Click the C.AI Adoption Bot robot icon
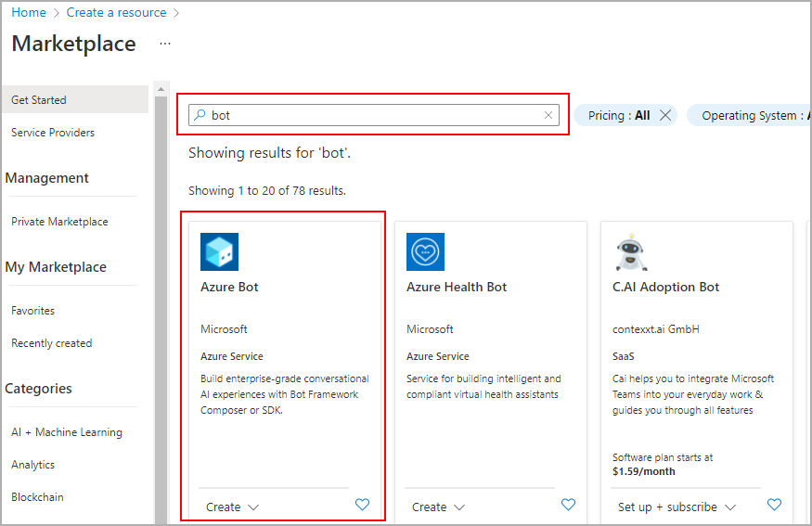This screenshot has width=812, height=526. (x=631, y=251)
